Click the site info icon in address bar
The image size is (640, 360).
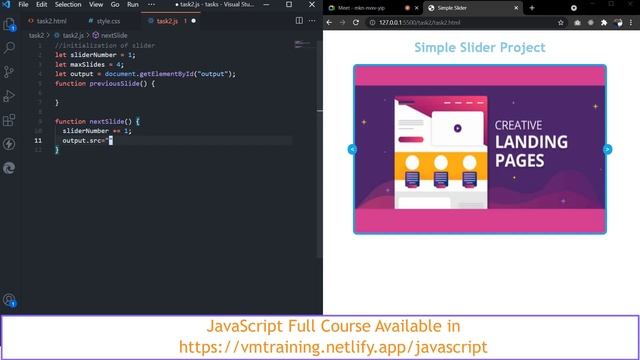[372, 22]
